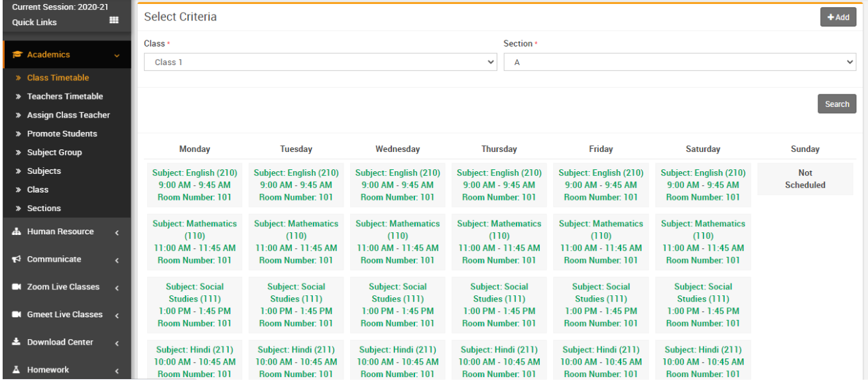Click the Add button
The width and height of the screenshot is (868, 385).
click(838, 17)
